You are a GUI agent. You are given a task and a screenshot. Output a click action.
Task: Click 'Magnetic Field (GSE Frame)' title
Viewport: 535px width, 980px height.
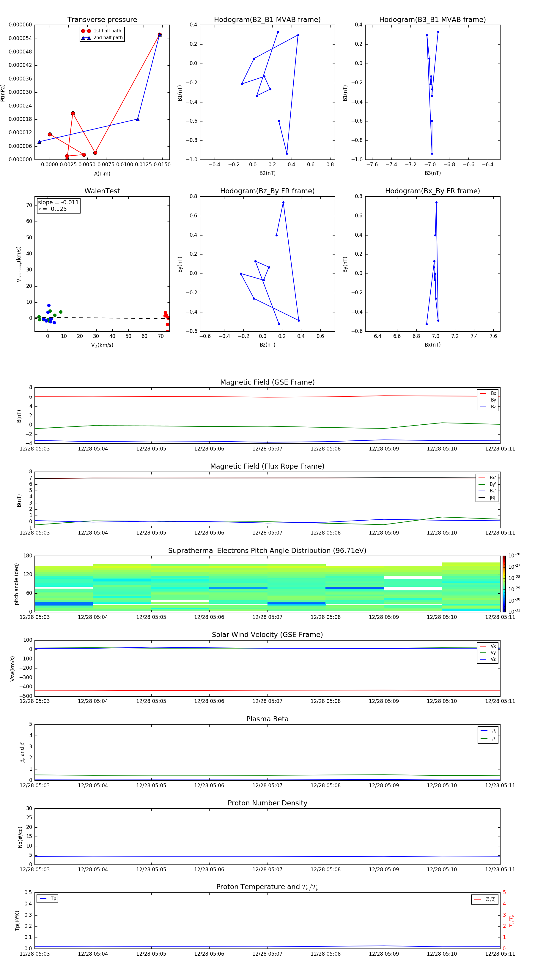click(x=267, y=382)
